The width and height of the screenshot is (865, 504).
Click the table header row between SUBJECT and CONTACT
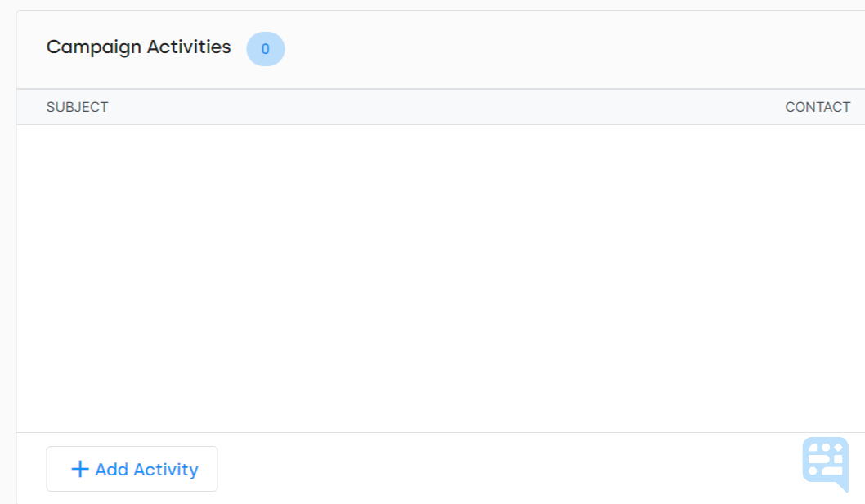point(441,107)
